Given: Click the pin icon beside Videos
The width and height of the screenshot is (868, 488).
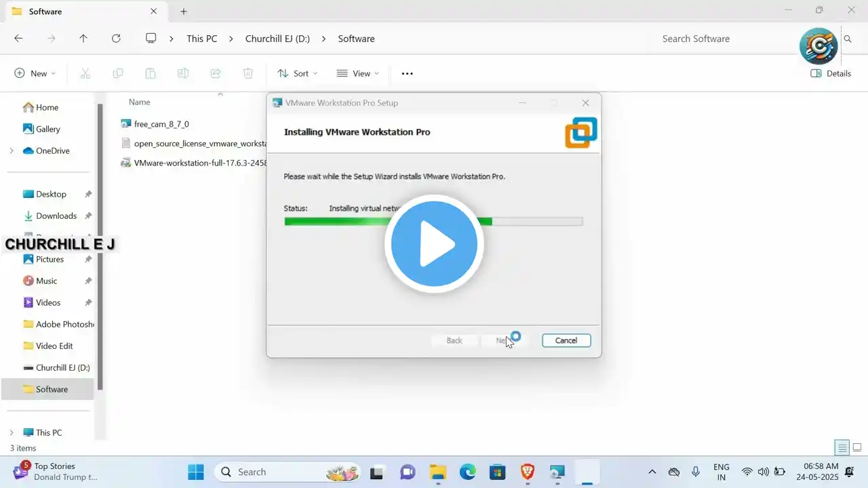Looking at the screenshot, I should point(88,303).
